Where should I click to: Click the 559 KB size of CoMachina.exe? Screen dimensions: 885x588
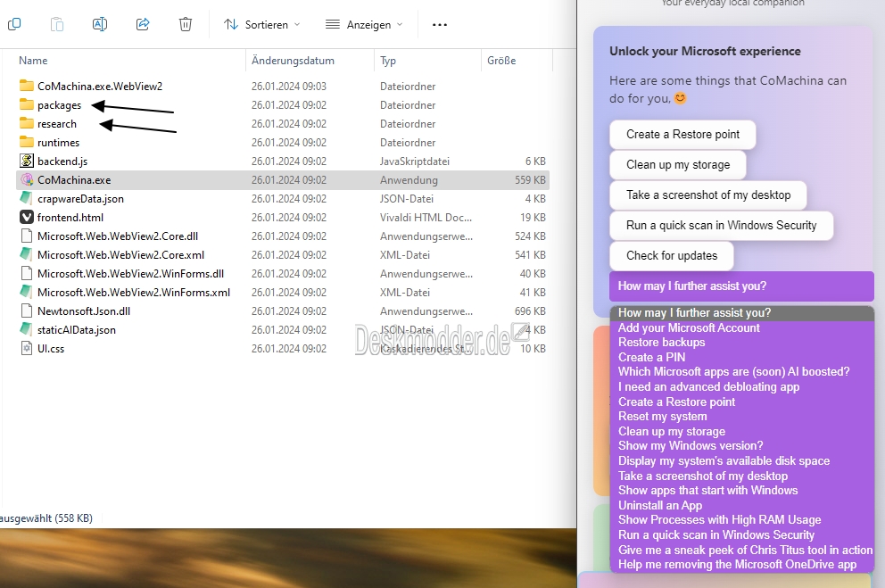coord(530,180)
